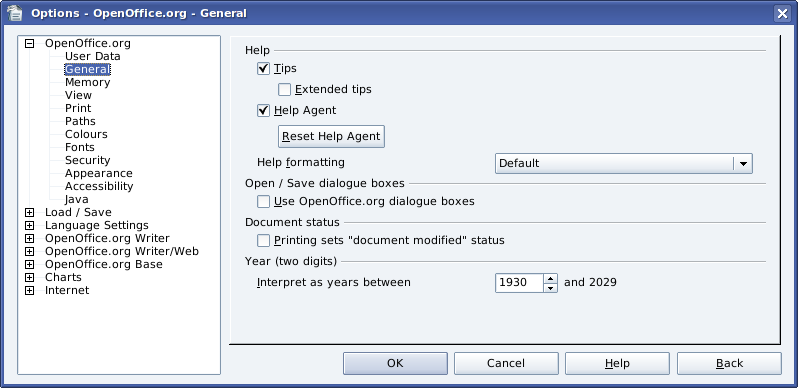Click the 'and 2029' text
This screenshot has width=798, height=388.
(x=590, y=282)
